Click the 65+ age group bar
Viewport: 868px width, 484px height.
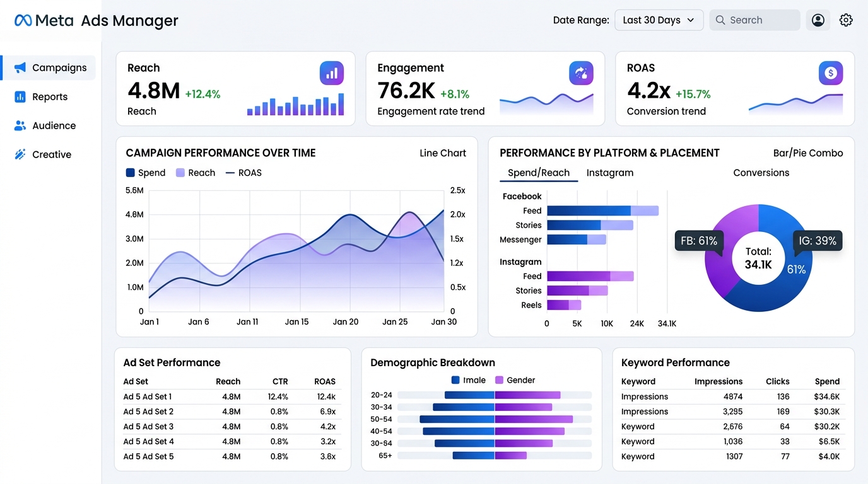coord(494,455)
